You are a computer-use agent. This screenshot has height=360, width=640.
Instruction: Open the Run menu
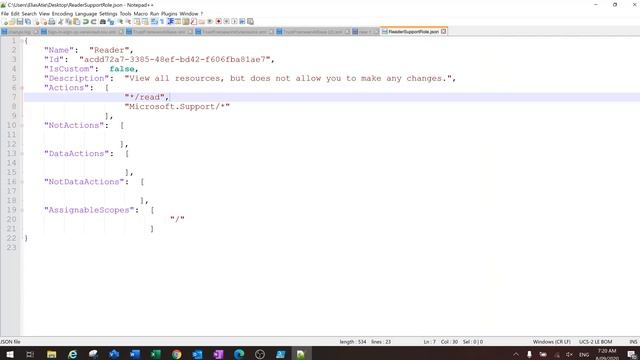[x=154, y=13]
